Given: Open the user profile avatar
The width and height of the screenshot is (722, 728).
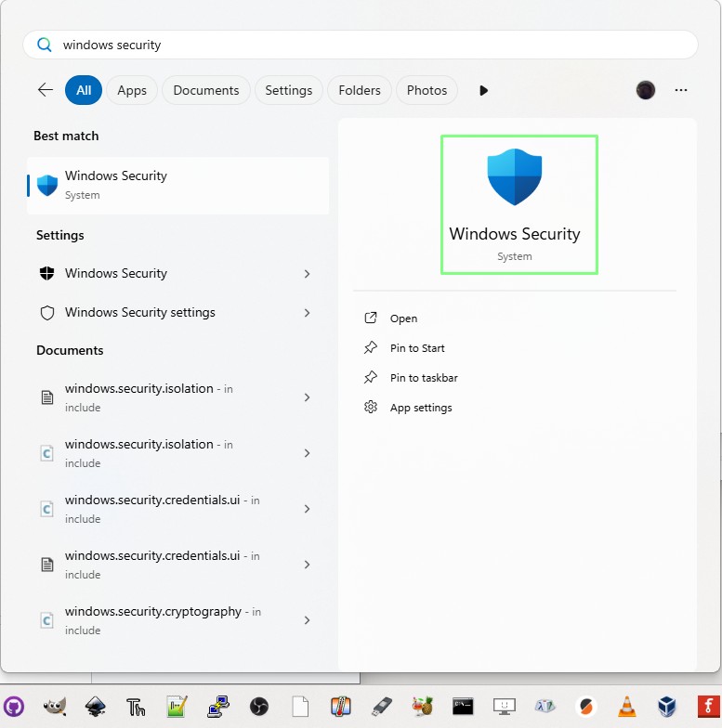Looking at the screenshot, I should (645, 90).
